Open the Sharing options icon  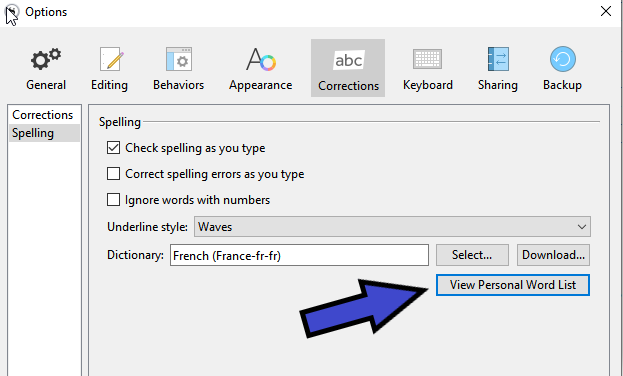pyautogui.click(x=498, y=59)
